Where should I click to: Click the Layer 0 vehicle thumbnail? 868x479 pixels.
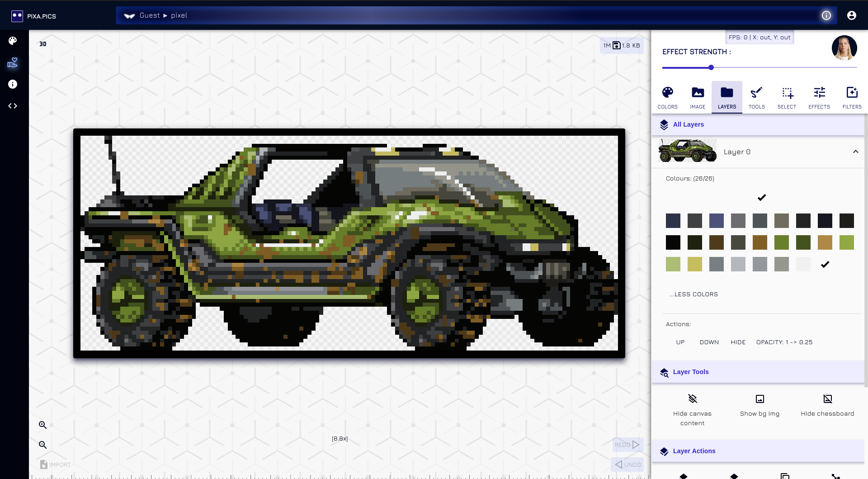point(687,151)
